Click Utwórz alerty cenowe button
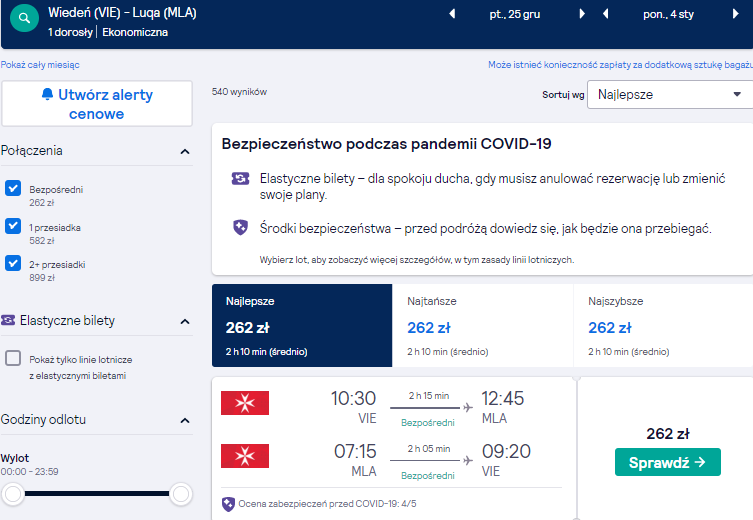 click(97, 104)
